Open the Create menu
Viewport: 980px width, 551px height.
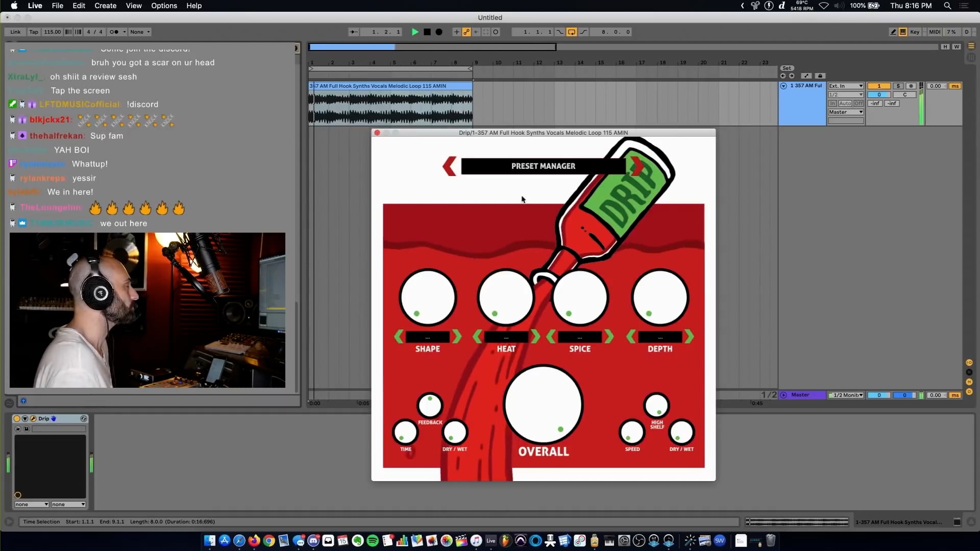point(105,6)
